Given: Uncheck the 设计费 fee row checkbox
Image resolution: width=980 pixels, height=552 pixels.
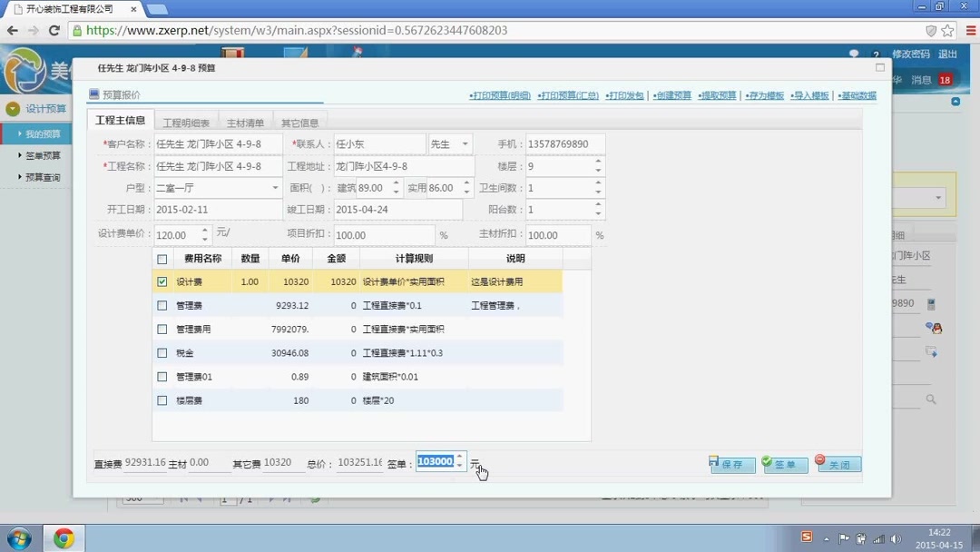Looking at the screenshot, I should tap(162, 282).
